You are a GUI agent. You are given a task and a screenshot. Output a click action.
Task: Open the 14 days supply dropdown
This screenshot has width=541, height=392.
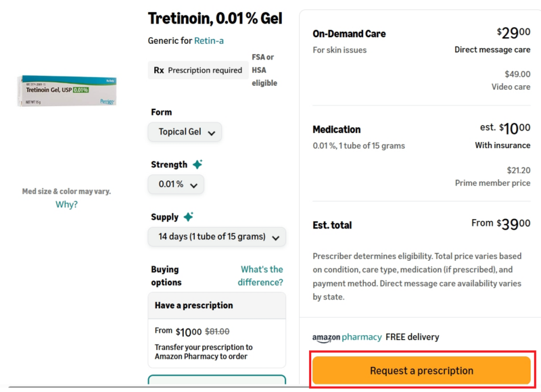pyautogui.click(x=217, y=237)
